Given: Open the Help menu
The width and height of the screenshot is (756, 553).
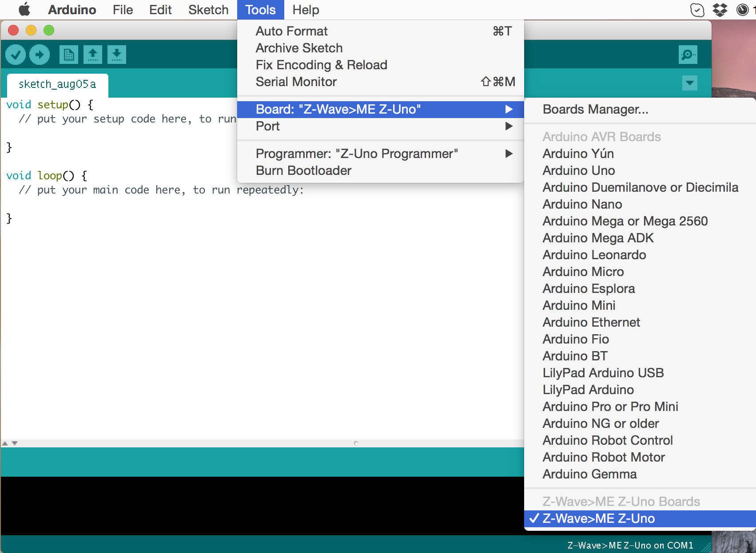Looking at the screenshot, I should point(306,10).
